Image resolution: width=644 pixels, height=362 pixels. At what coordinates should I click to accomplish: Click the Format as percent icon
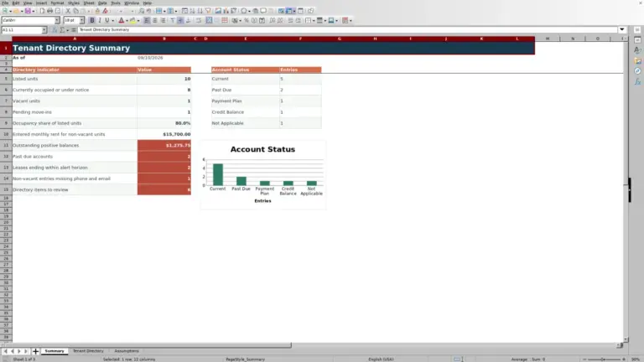point(246,20)
